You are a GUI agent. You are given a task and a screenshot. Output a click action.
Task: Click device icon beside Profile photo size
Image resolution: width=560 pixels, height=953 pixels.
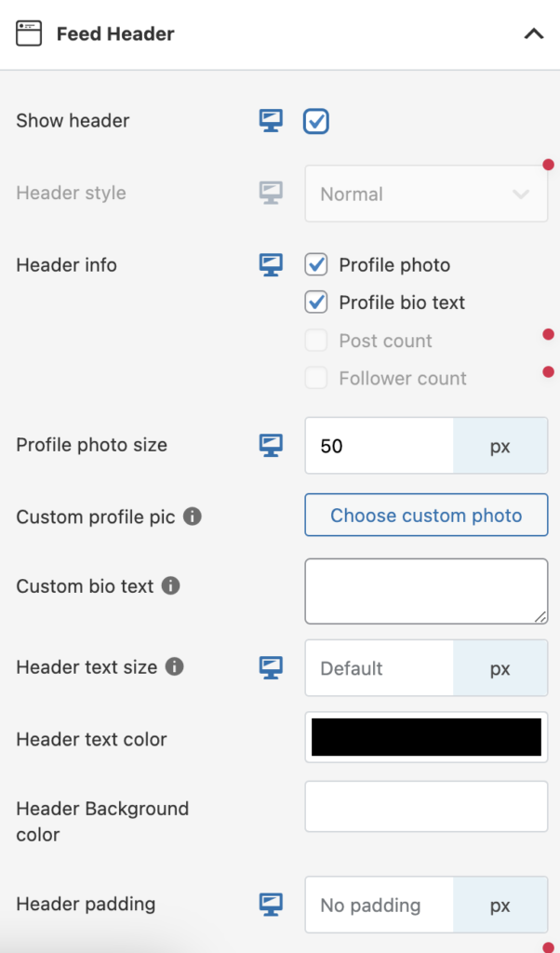click(271, 445)
